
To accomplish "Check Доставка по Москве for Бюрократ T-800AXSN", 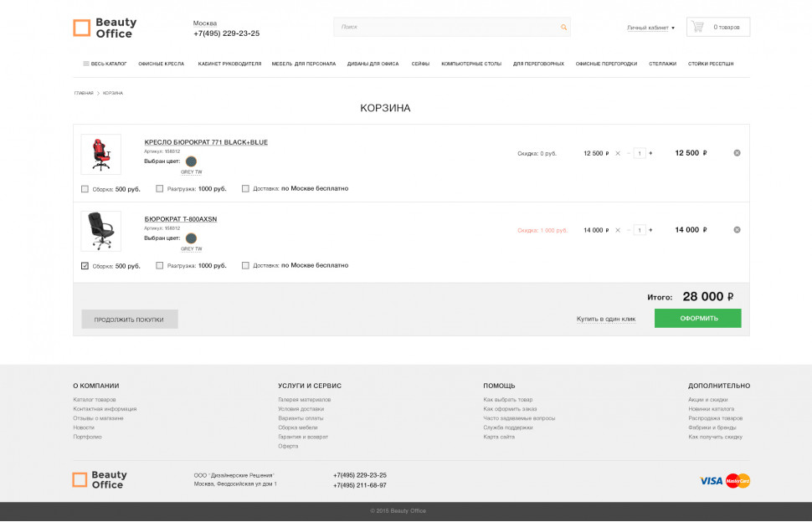I will click(245, 265).
